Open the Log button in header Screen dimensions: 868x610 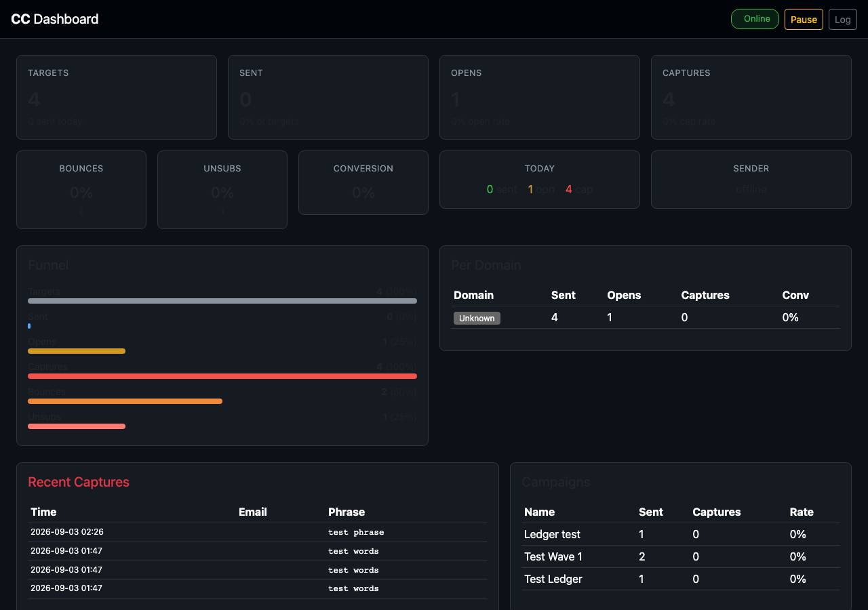[x=842, y=19]
